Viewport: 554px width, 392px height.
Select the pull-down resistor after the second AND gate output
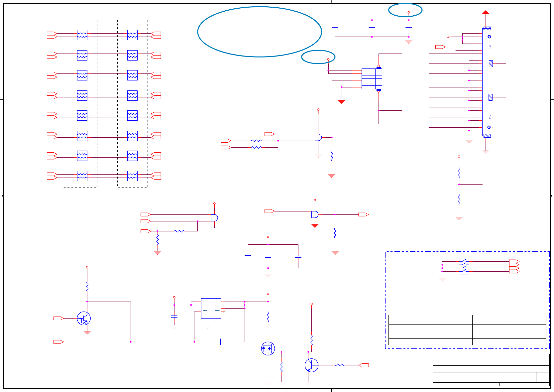click(x=335, y=233)
